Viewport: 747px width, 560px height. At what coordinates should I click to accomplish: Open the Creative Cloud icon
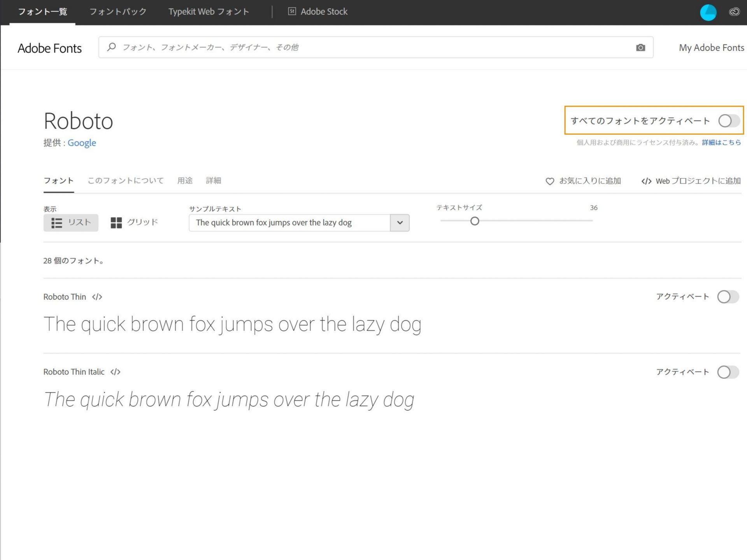pos(734,12)
